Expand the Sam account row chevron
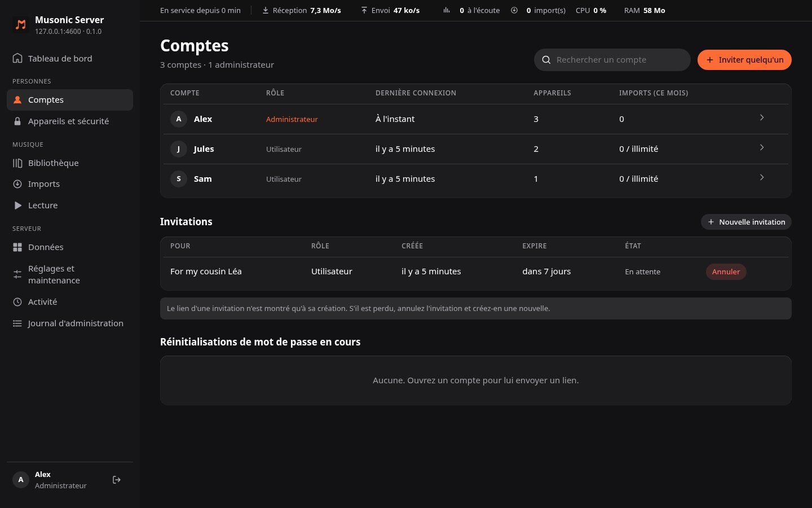The image size is (812, 508). 762,178
